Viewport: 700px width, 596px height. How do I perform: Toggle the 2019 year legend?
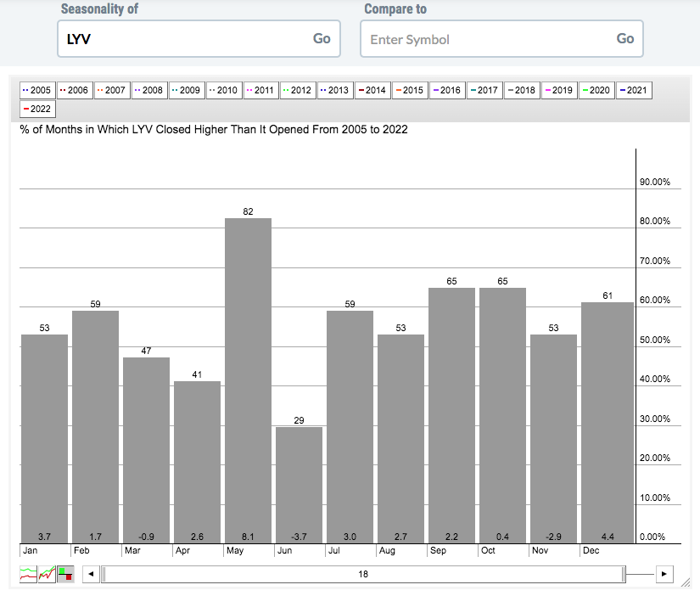(559, 90)
